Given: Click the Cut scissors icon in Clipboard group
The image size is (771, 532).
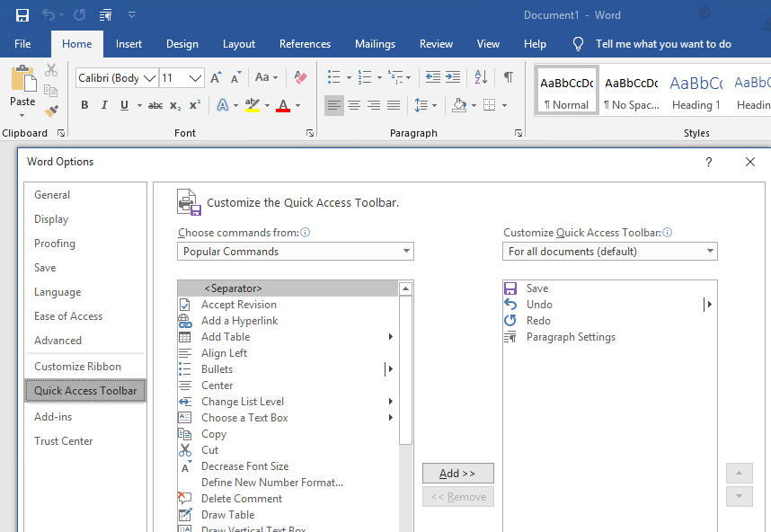Looking at the screenshot, I should 51,70.
